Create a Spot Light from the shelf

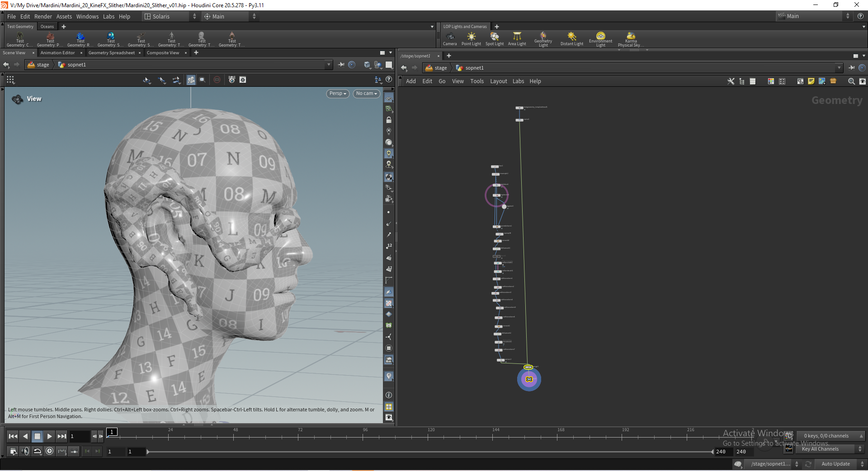495,39
